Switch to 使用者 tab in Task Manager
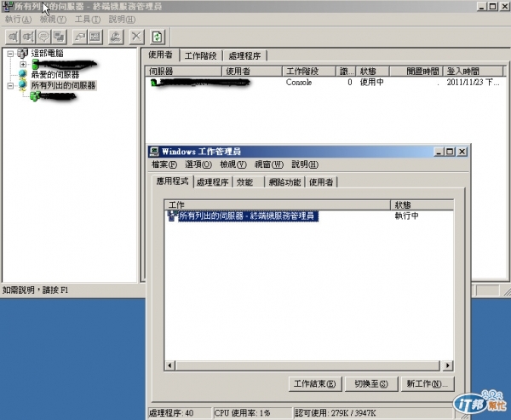 [321, 182]
